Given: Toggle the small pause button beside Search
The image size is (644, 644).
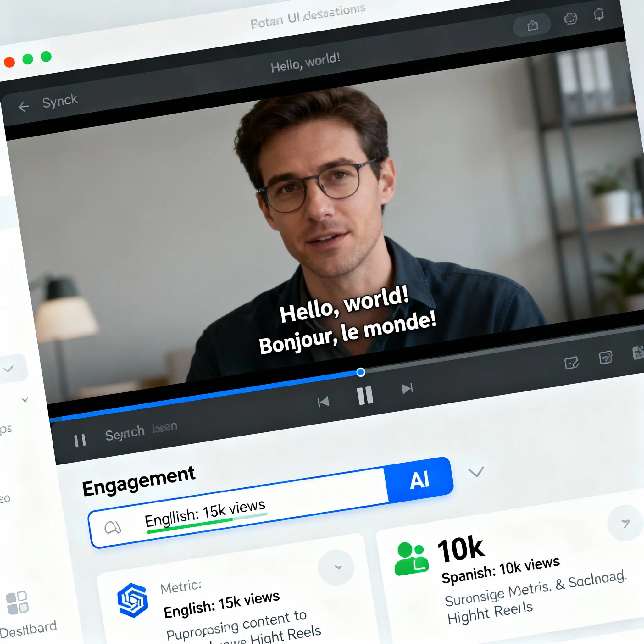Looking at the screenshot, I should pos(80,440).
